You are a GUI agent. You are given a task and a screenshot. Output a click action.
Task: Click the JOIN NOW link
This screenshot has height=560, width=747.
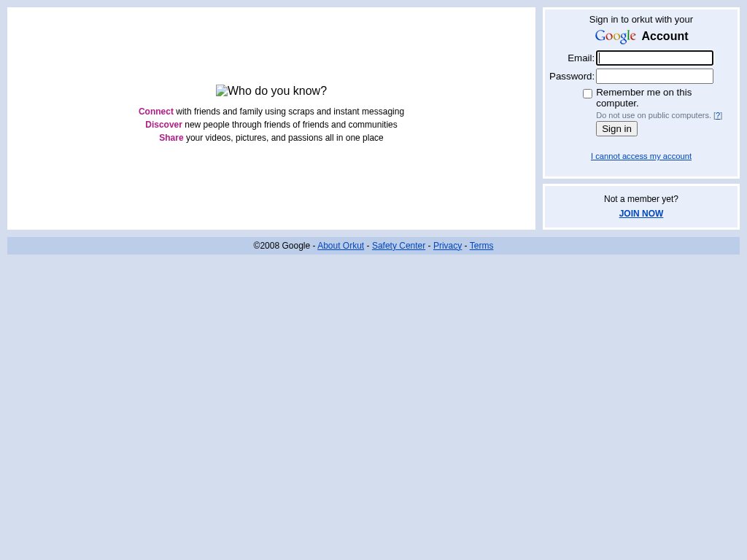640,214
